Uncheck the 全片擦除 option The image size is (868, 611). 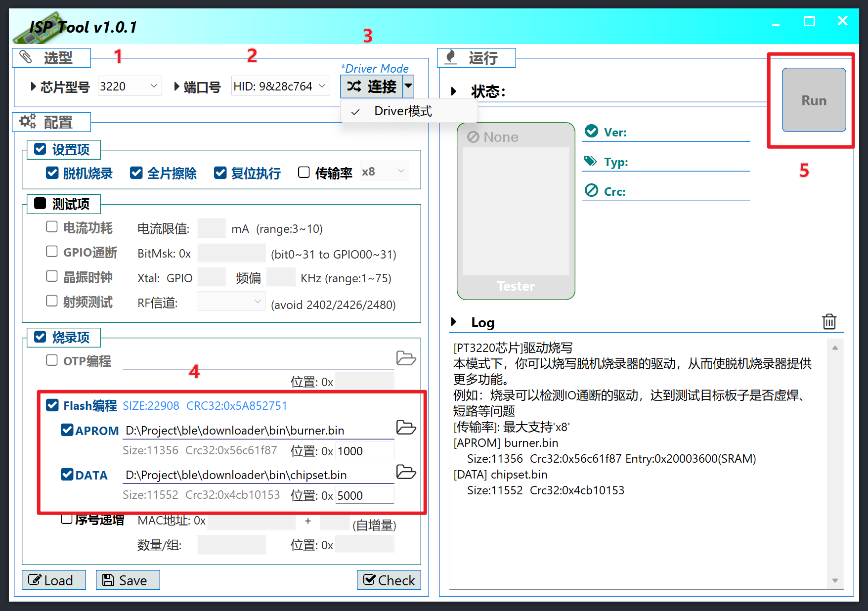pyautogui.click(x=136, y=172)
